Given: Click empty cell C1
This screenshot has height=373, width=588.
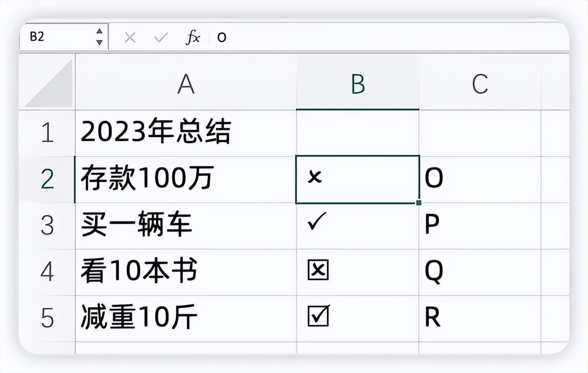Looking at the screenshot, I should click(480, 133).
